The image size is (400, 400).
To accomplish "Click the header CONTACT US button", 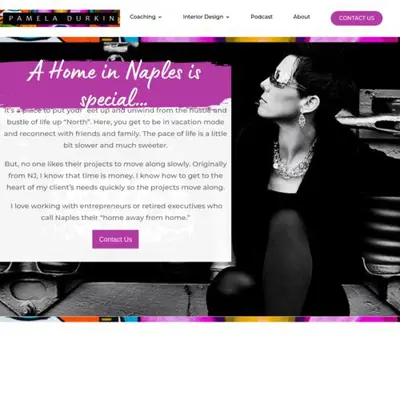I will pyautogui.click(x=356, y=18).
